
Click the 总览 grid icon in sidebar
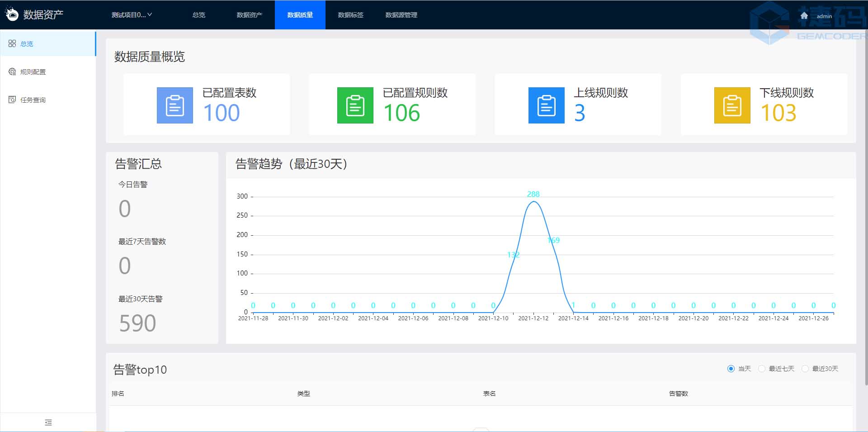[x=12, y=43]
